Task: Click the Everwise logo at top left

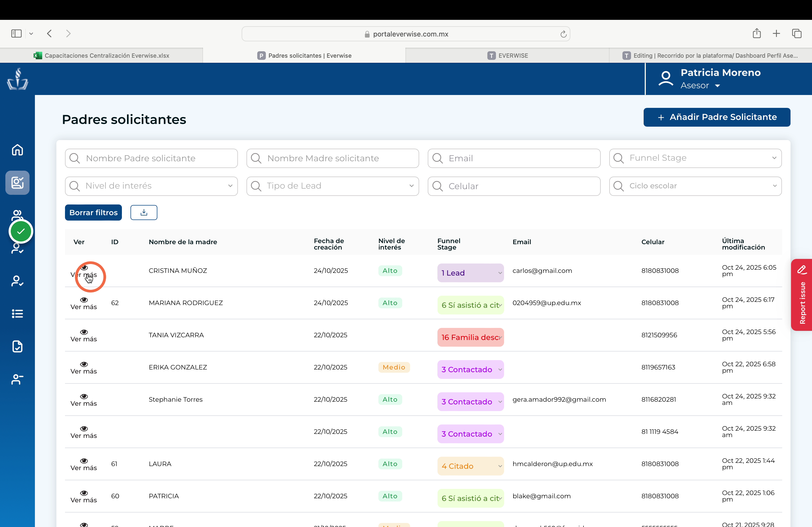Action: (17, 79)
